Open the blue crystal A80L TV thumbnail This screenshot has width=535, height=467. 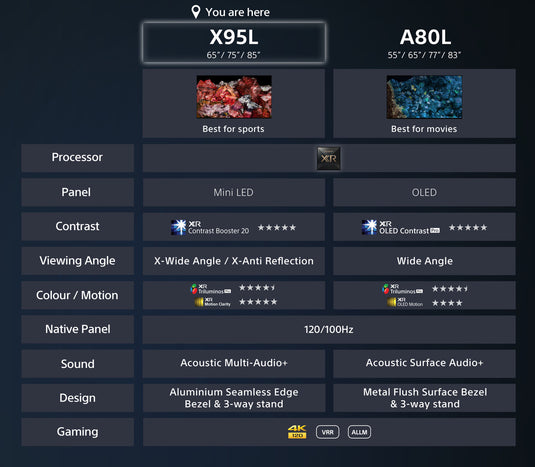424,97
